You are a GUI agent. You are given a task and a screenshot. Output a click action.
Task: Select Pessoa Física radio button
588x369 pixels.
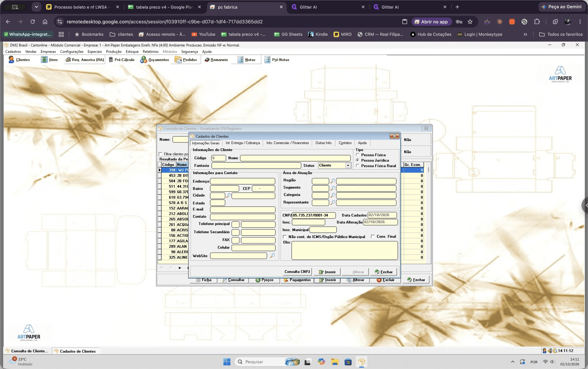click(x=357, y=155)
